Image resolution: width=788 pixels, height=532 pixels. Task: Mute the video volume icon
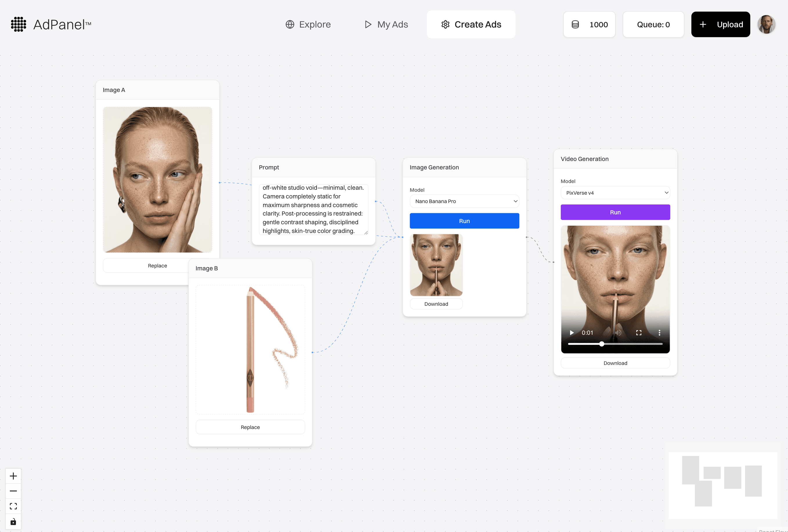point(618,333)
